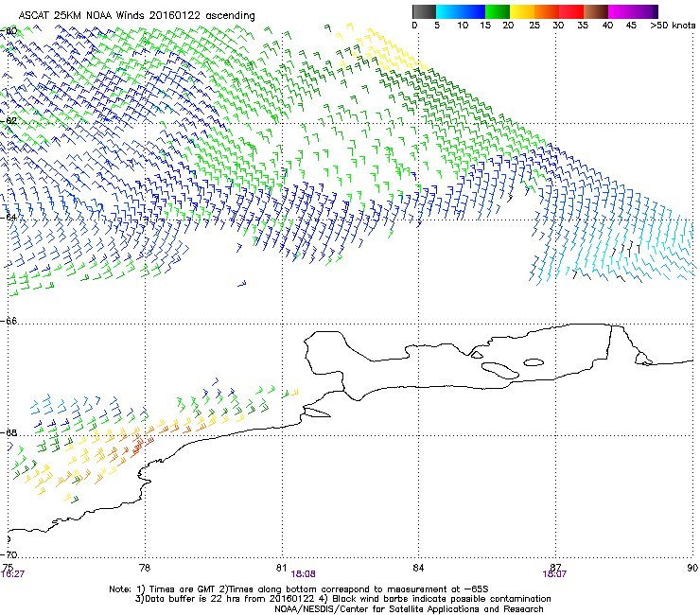Click the yellow 20-25 knots legend swatch
This screenshot has width=700, height=615.
point(522,11)
